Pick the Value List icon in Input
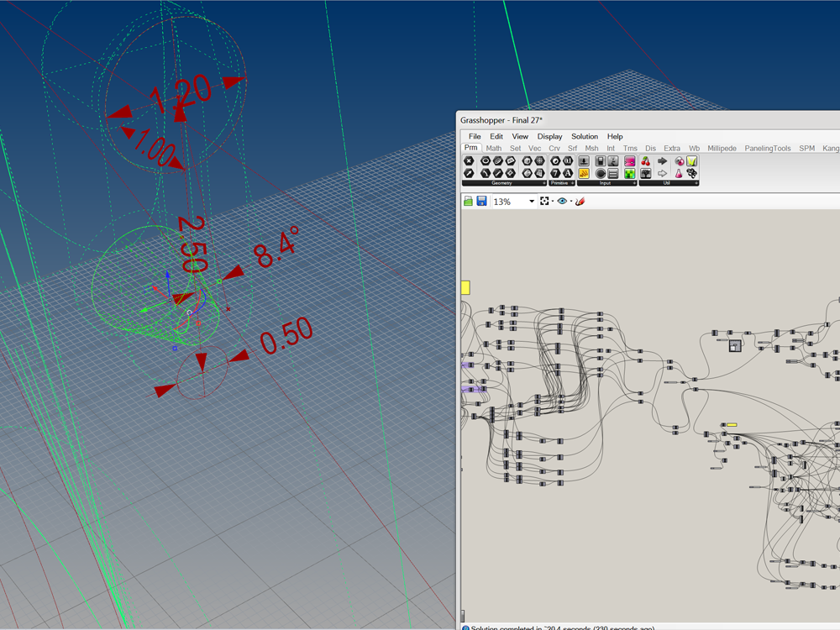Screen dimensions: 840x630 pos(613,173)
